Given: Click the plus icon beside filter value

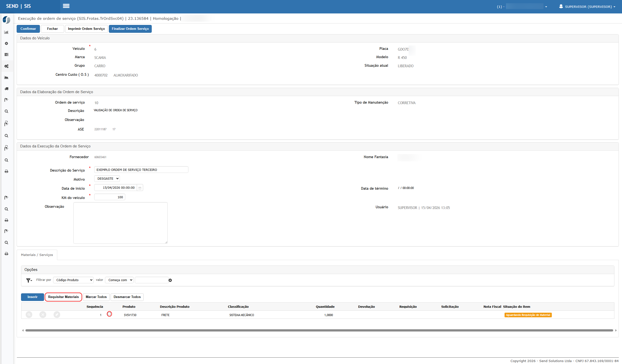Looking at the screenshot, I should 170,280.
